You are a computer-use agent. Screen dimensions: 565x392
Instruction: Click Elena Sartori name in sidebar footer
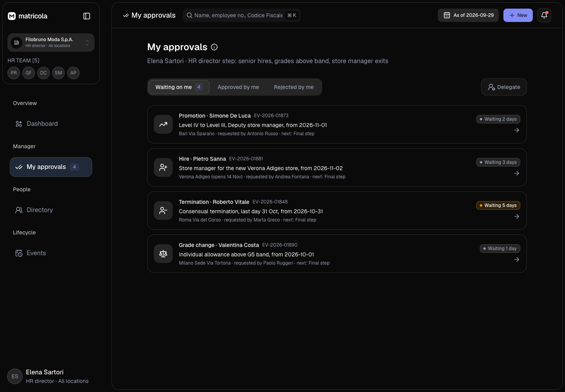tap(45, 372)
